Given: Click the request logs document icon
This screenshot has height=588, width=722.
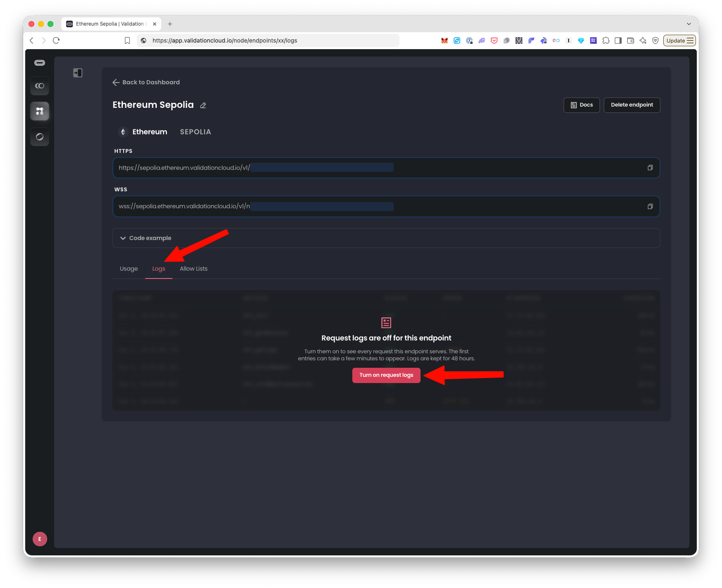Looking at the screenshot, I should (386, 322).
